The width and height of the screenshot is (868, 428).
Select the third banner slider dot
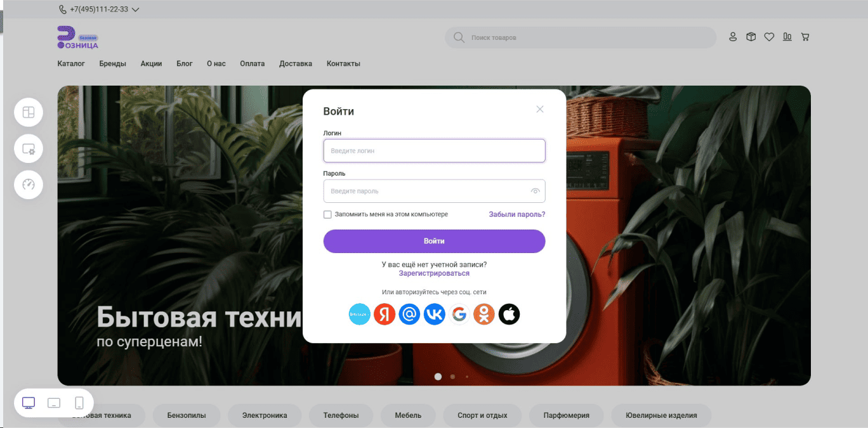[467, 377]
